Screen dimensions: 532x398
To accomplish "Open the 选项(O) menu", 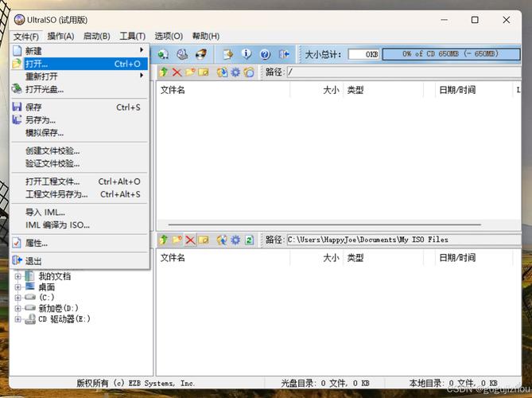I will 169,36.
